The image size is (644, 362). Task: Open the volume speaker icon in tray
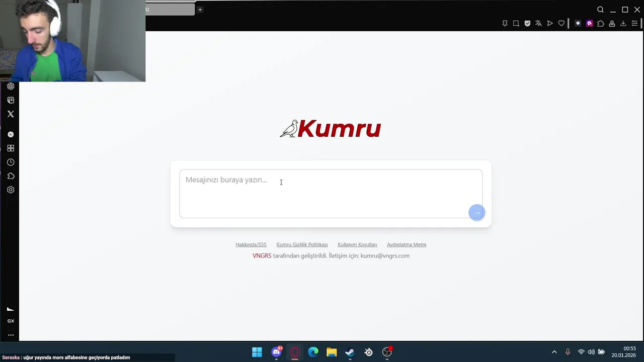pyautogui.click(x=591, y=352)
